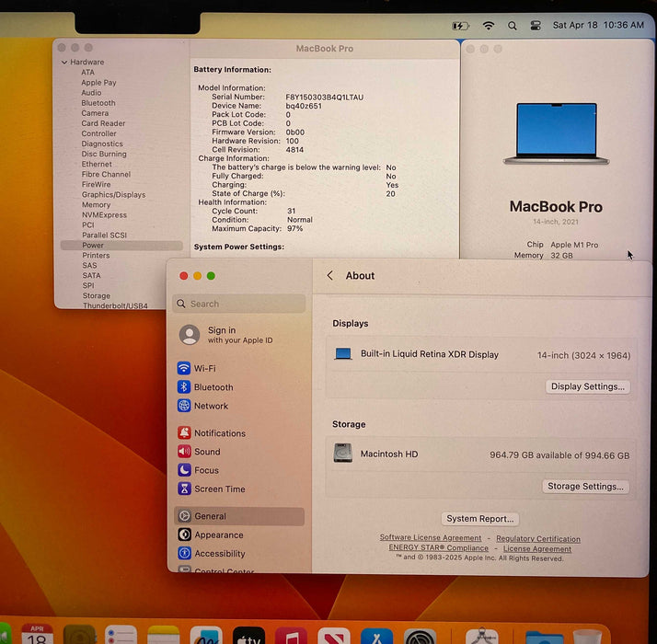Select Bluetooth in System Information sidebar
This screenshot has height=644, width=657.
tap(98, 103)
